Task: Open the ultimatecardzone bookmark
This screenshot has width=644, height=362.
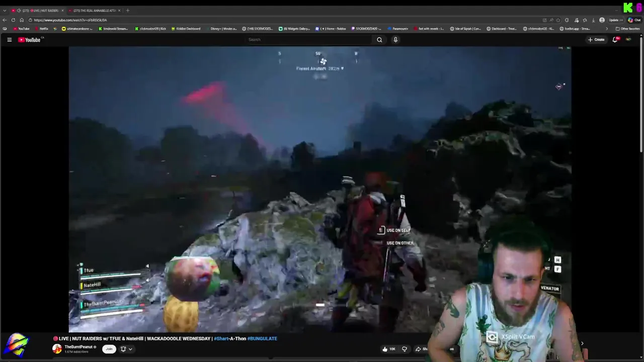Action: pos(77,29)
